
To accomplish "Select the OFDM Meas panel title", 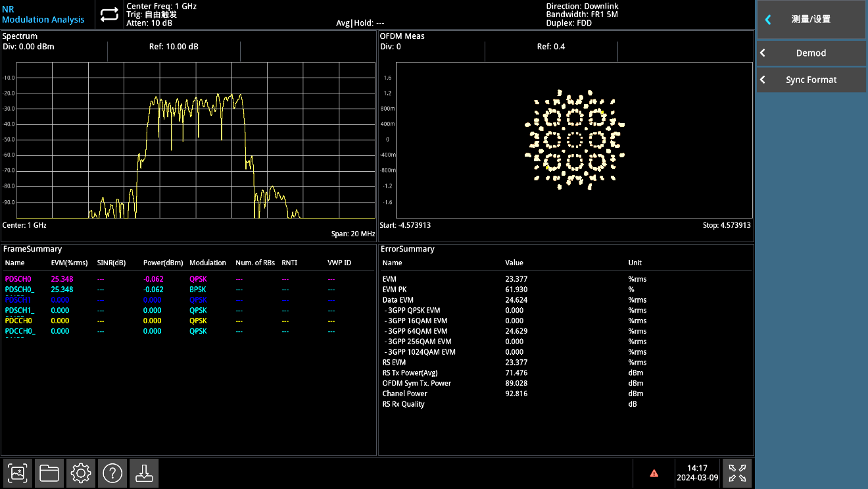I will [x=402, y=36].
